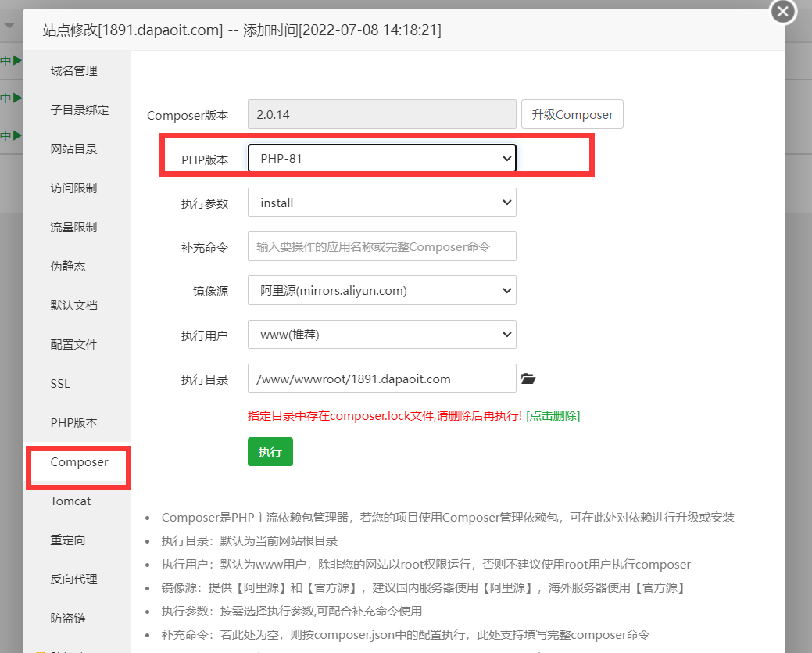Open 反向代理 tab
Image resolution: width=812 pixels, height=653 pixels.
[74, 579]
